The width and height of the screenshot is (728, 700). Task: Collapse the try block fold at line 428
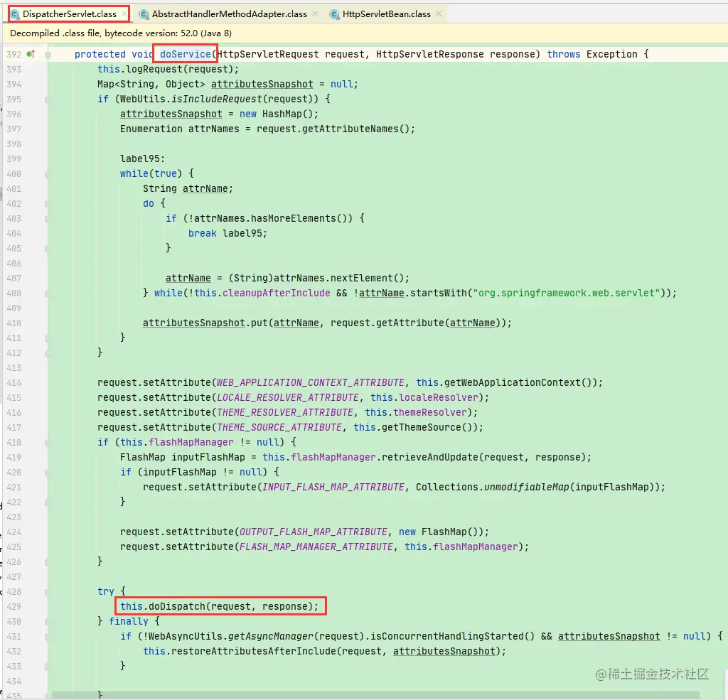coord(48,592)
